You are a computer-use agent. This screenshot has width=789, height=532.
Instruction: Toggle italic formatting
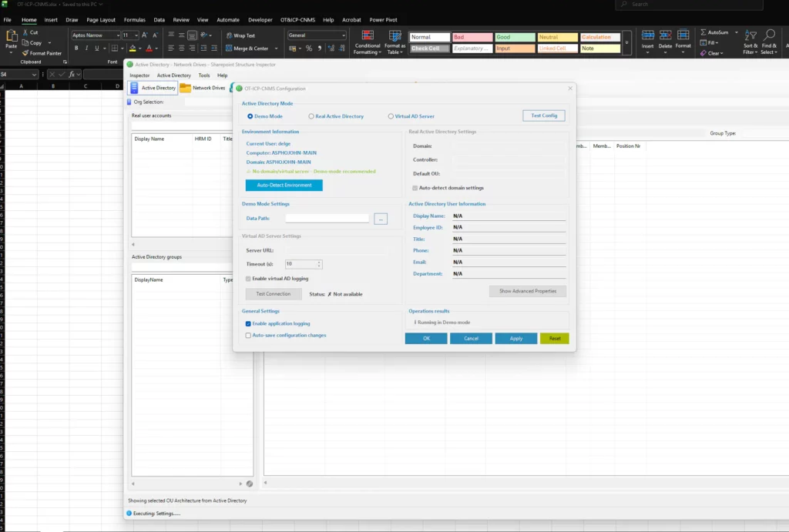pyautogui.click(x=86, y=49)
